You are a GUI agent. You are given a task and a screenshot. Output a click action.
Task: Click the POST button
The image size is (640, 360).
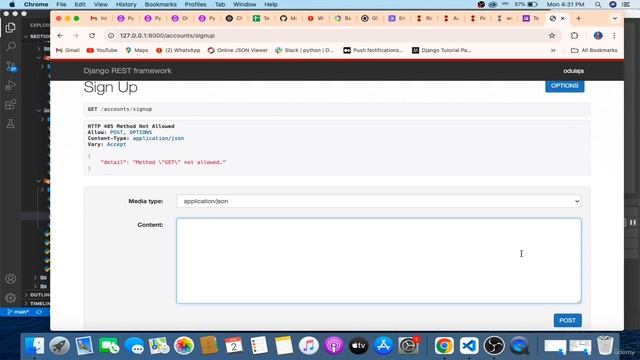567,320
